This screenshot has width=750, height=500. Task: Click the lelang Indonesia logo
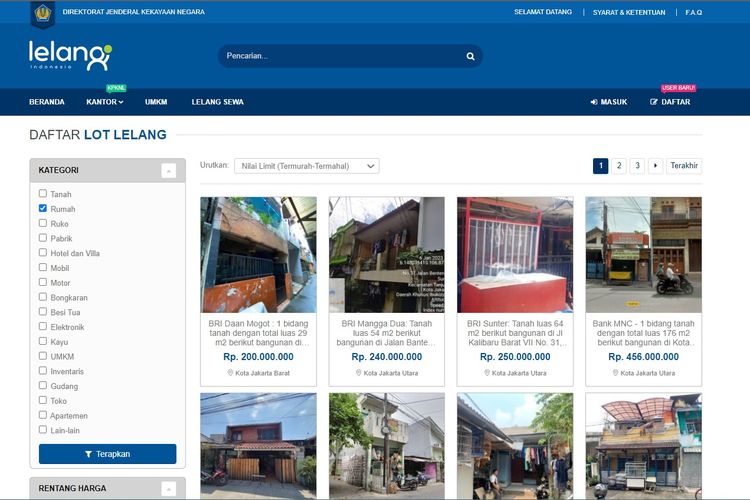70,56
